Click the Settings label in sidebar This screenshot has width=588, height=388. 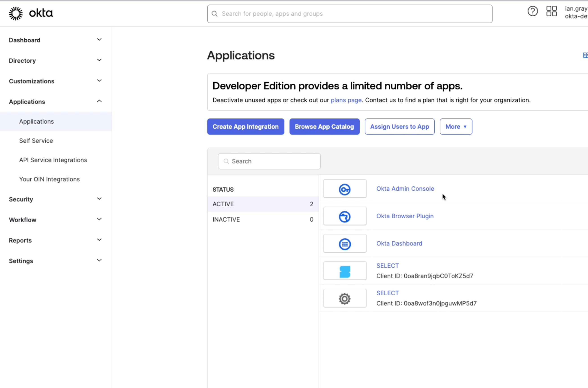(x=21, y=261)
